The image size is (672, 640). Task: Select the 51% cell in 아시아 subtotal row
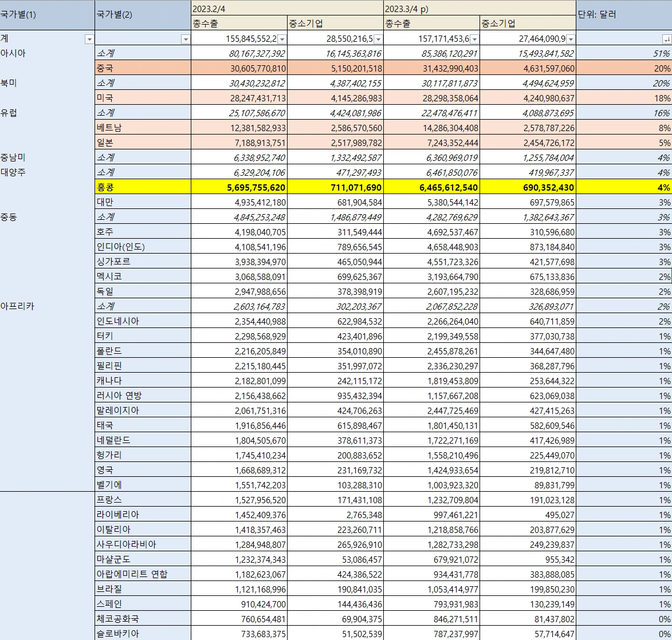pos(624,53)
